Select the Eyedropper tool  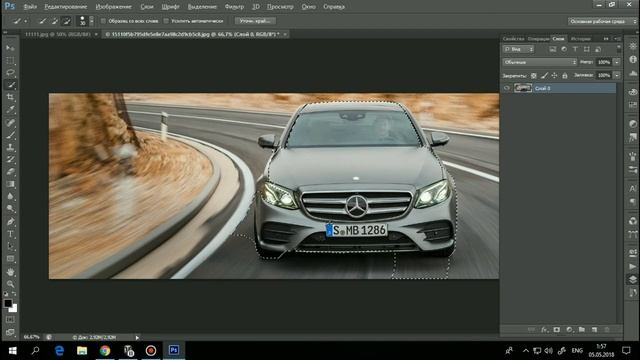[x=10, y=110]
